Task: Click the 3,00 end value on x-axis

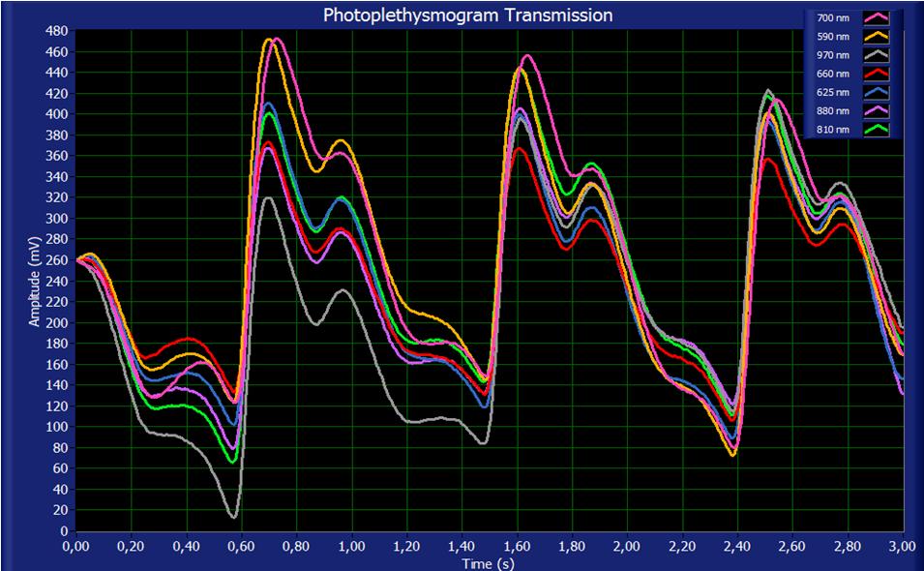Action: click(x=902, y=545)
